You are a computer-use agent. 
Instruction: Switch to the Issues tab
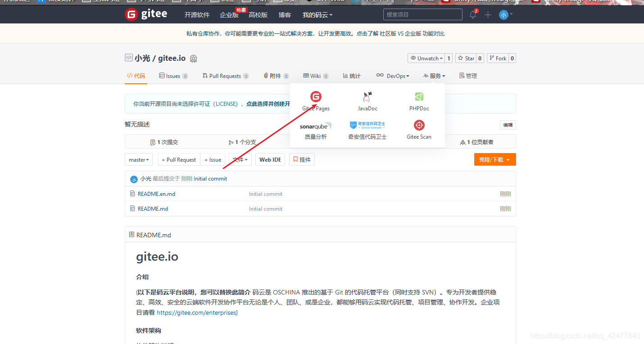pos(171,76)
